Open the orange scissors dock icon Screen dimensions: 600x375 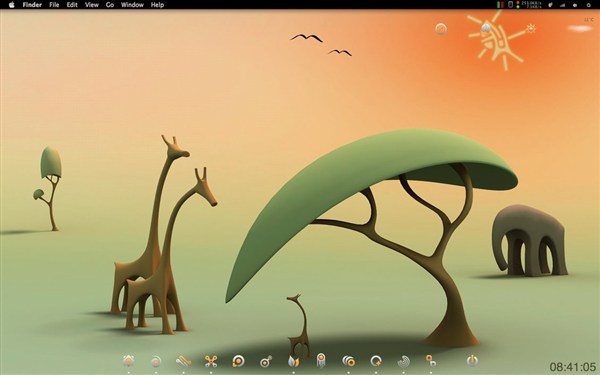(x=211, y=361)
